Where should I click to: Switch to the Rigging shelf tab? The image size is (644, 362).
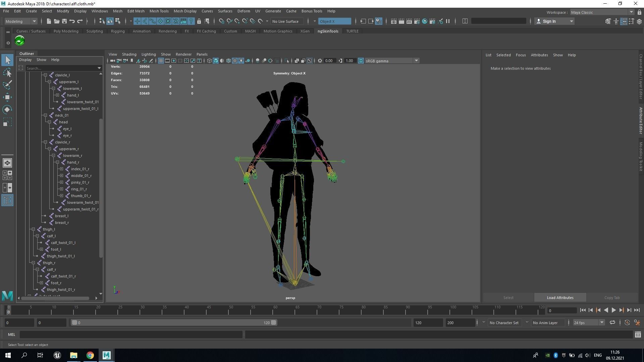coord(118,31)
